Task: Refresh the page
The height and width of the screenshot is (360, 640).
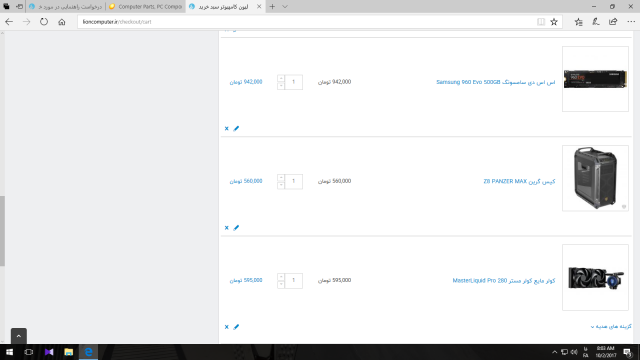Action: [x=44, y=22]
